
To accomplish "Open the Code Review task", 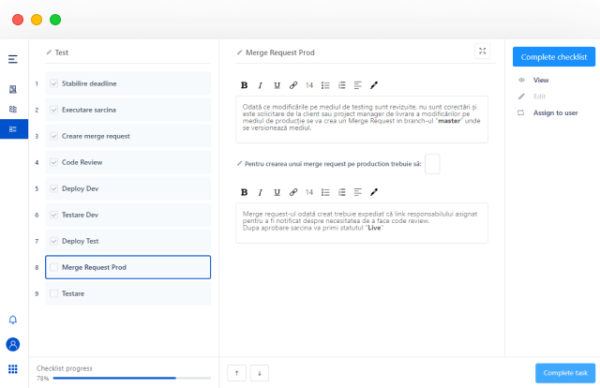I will click(128, 162).
